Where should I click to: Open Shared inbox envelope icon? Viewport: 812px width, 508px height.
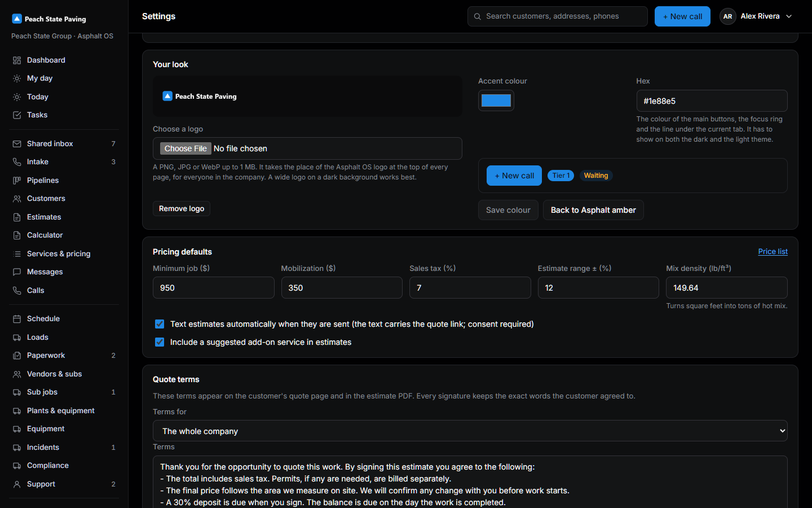pyautogui.click(x=17, y=144)
